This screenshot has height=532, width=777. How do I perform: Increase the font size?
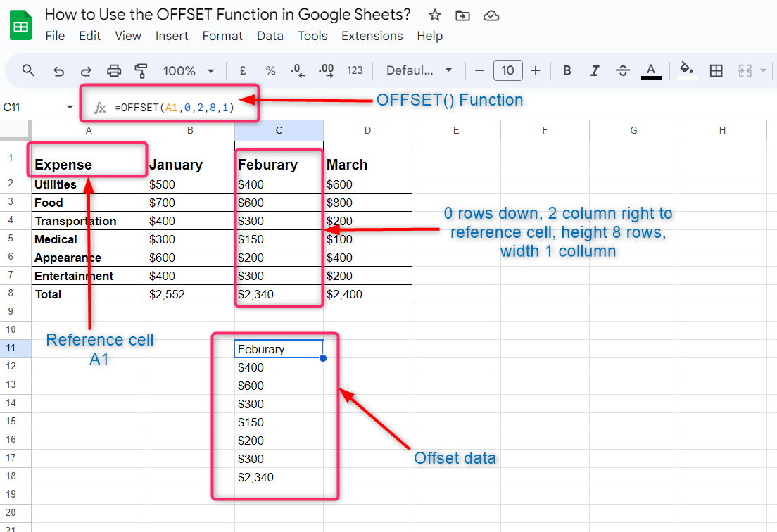[x=536, y=70]
